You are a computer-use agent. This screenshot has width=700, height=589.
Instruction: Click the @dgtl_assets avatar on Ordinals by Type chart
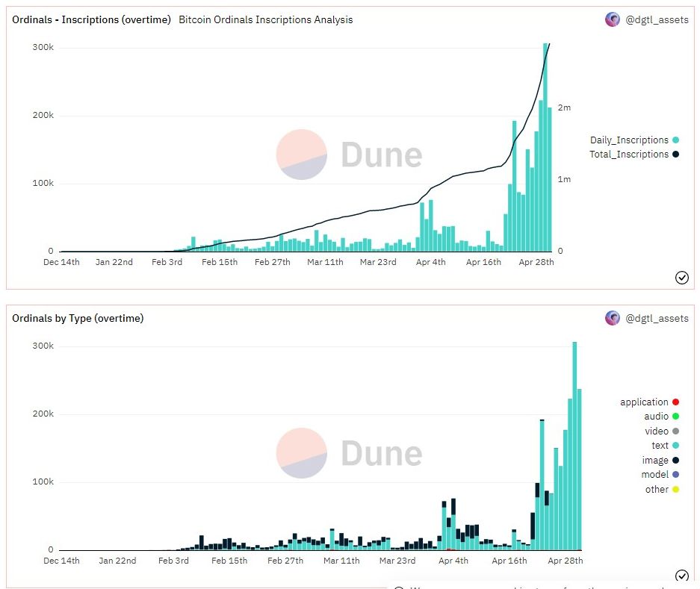[613, 318]
